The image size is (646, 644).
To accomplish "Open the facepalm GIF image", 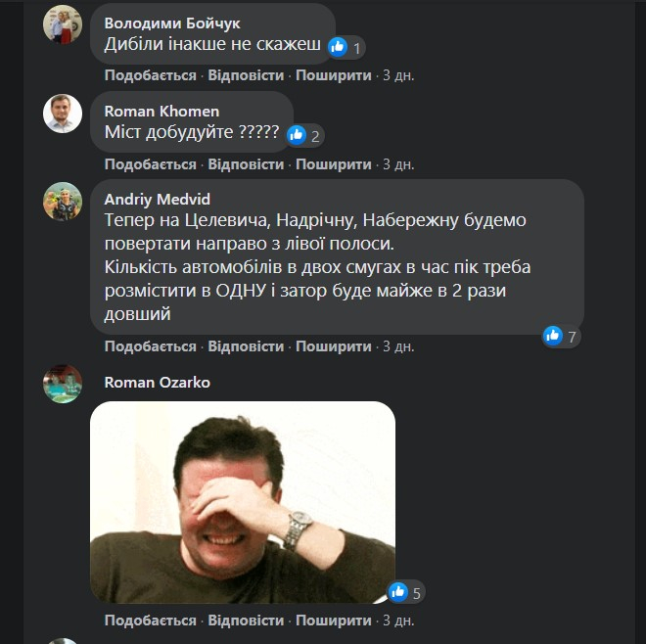I will [243, 502].
